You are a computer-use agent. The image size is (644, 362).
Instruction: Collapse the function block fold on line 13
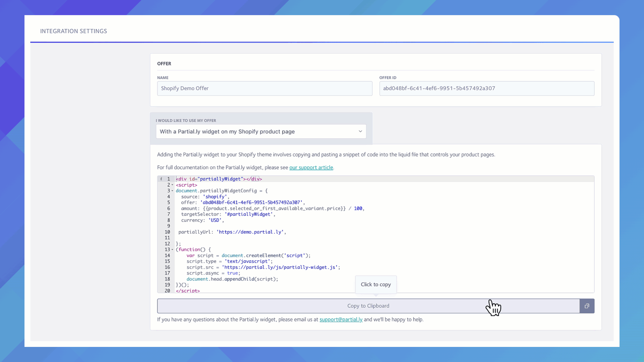[171, 249]
